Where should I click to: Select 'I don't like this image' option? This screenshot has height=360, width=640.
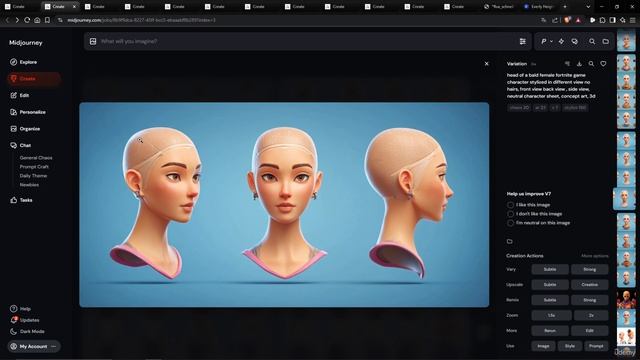pos(510,214)
